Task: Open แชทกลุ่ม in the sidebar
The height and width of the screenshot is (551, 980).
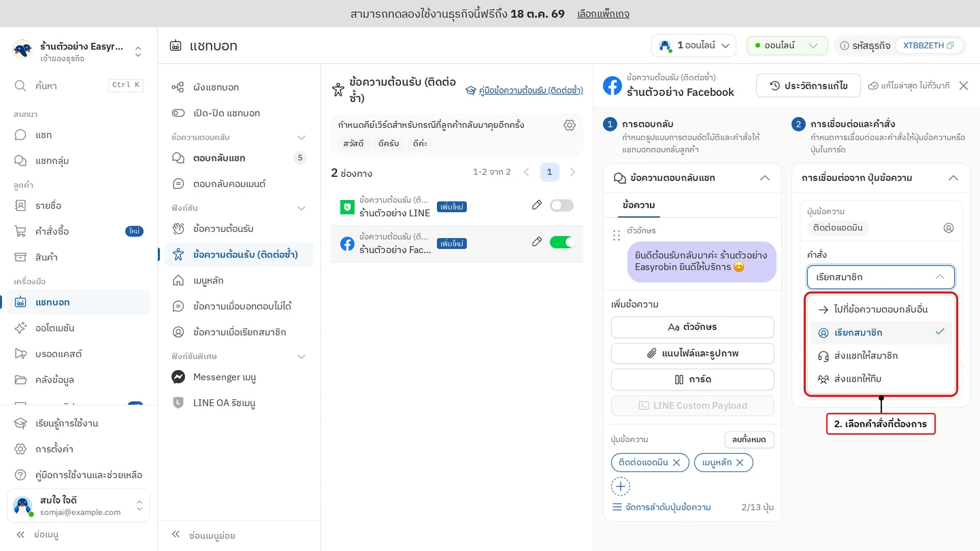Action: pyautogui.click(x=78, y=161)
